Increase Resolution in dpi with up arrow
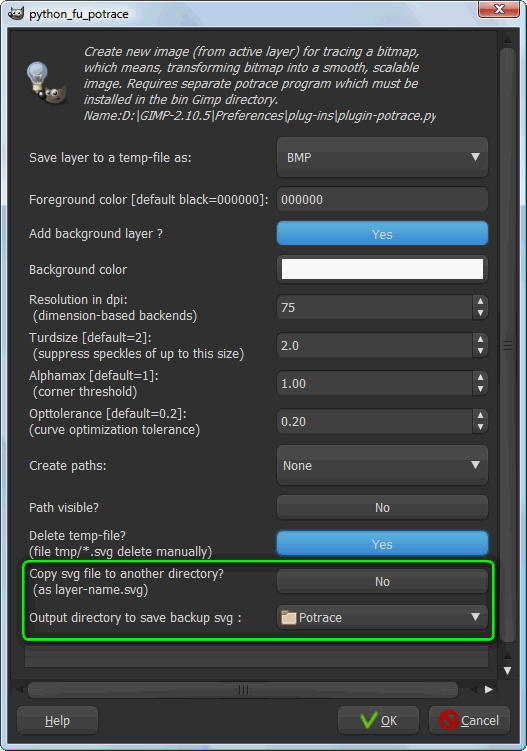The height and width of the screenshot is (751, 527). 480,301
